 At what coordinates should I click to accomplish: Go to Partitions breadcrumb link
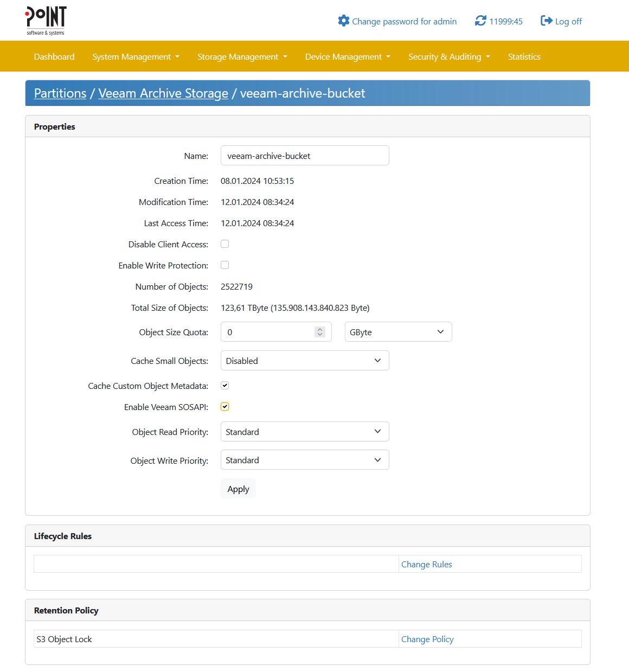click(x=60, y=93)
